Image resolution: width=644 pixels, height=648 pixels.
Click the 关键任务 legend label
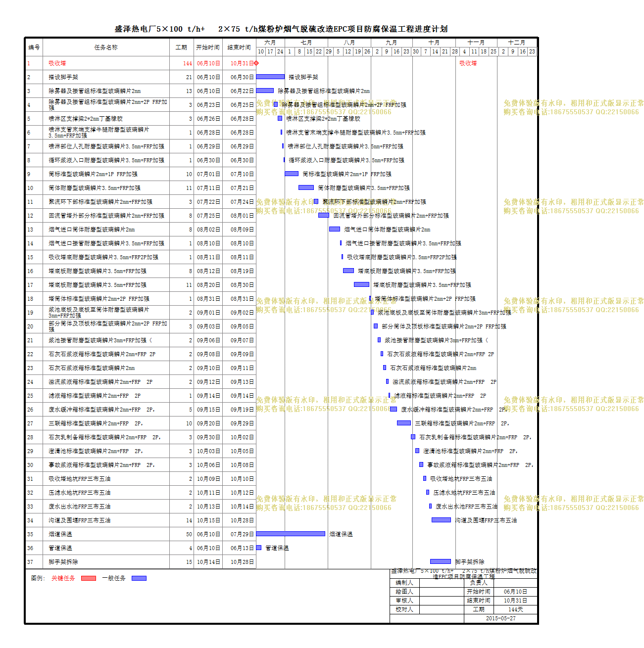click(x=63, y=578)
